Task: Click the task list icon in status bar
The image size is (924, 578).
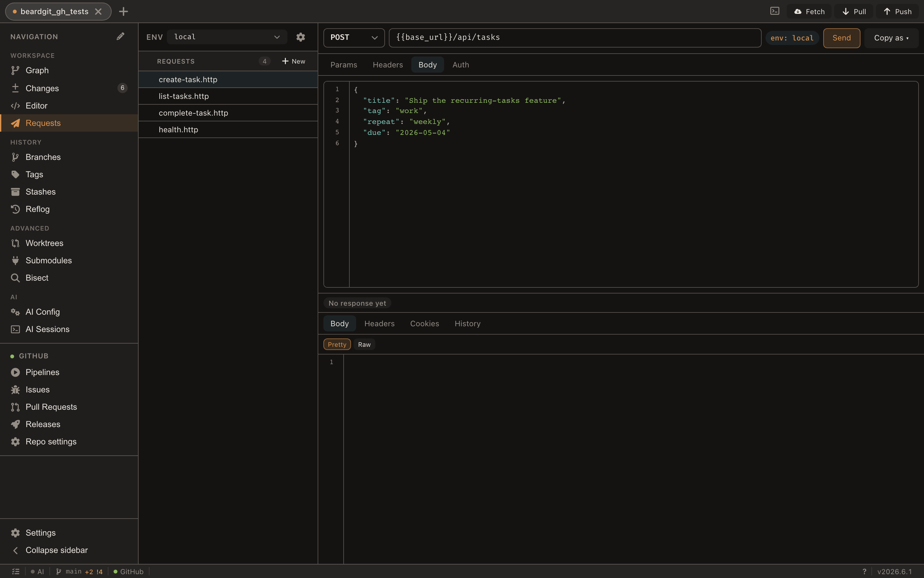Action: [16, 572]
